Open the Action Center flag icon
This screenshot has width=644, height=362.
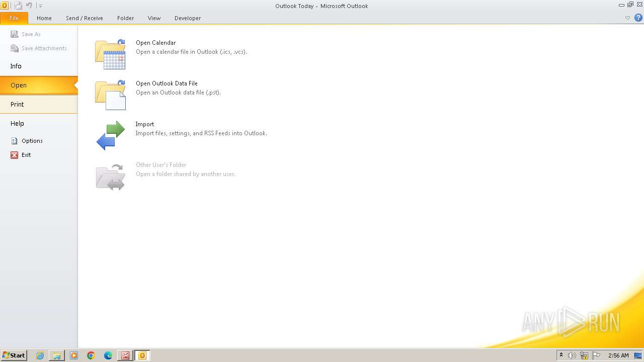tap(596, 355)
